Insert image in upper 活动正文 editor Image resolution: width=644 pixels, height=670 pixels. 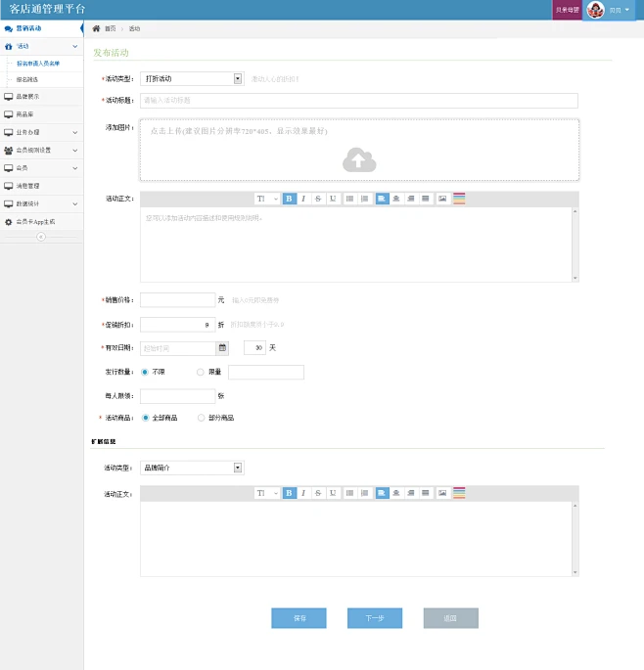442,199
